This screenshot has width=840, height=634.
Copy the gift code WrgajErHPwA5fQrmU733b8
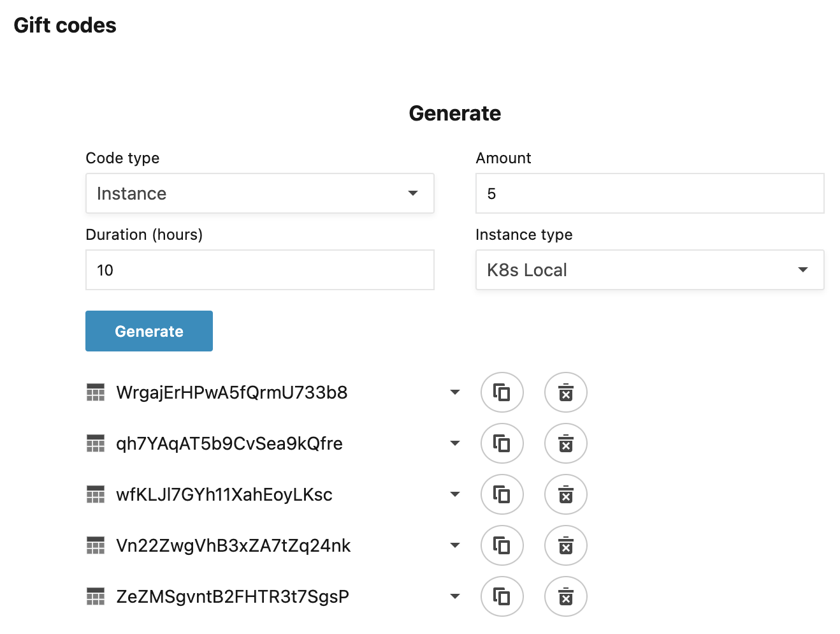coord(502,392)
